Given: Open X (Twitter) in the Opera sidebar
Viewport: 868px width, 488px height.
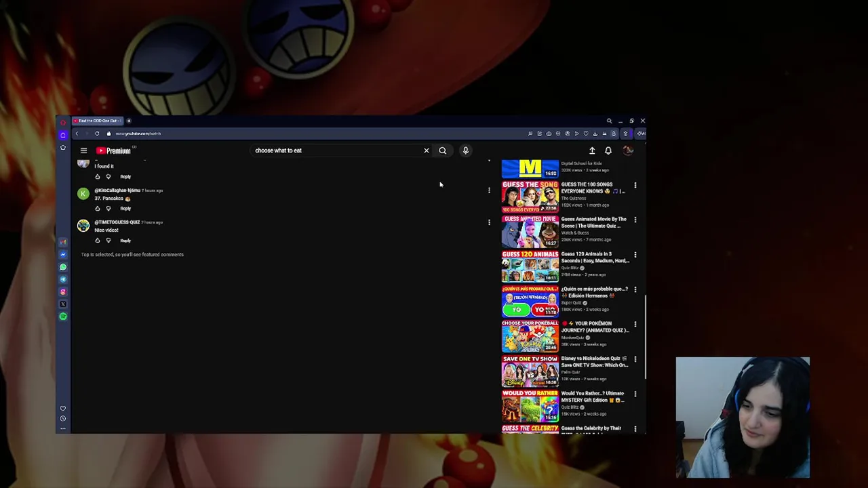Looking at the screenshot, I should (x=63, y=304).
